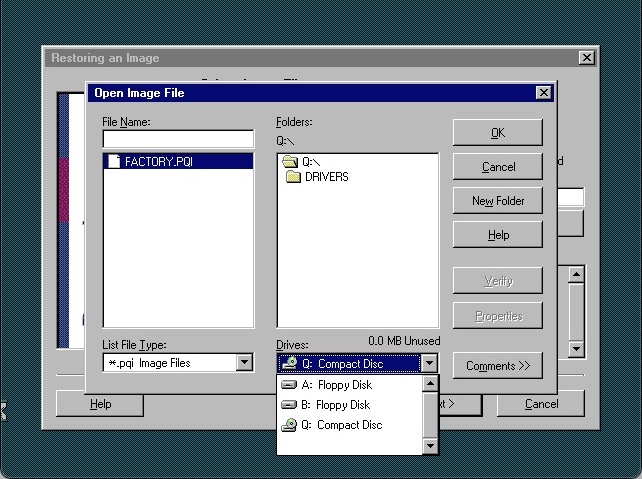Screen dimensions: 642x479
Task: Create a folder with New Folder button
Action: click(x=498, y=201)
